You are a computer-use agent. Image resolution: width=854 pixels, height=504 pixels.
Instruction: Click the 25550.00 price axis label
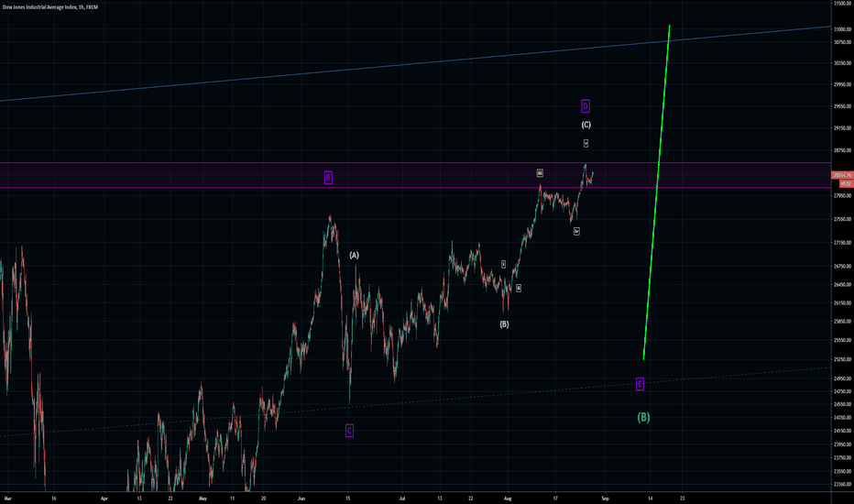click(x=842, y=340)
